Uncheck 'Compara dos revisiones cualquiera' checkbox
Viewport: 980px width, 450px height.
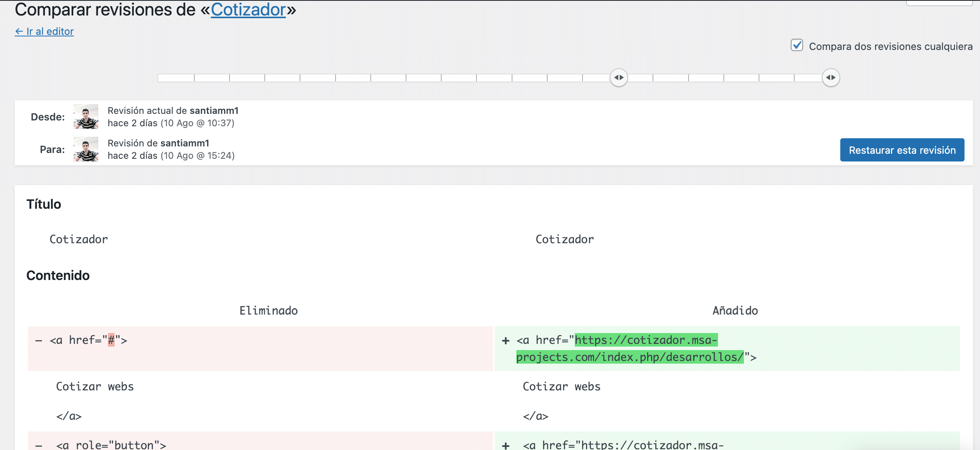[797, 45]
